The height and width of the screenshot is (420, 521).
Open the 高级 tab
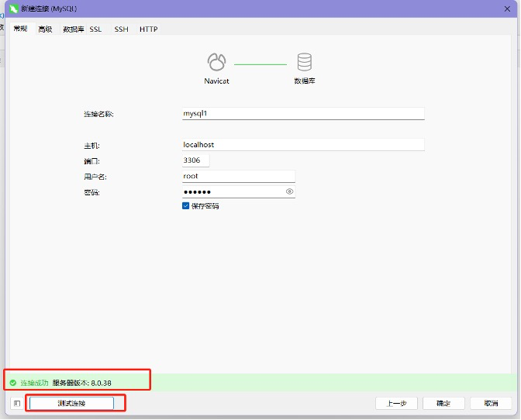tap(45, 29)
